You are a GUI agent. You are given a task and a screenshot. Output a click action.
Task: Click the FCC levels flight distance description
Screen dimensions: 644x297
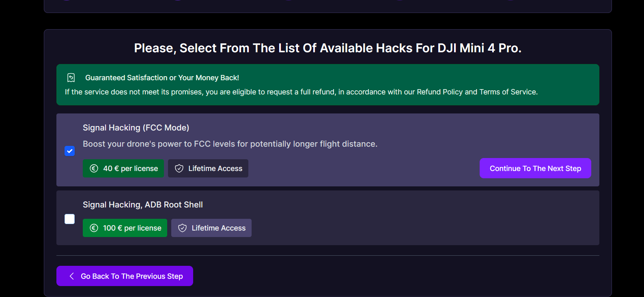coord(230,144)
